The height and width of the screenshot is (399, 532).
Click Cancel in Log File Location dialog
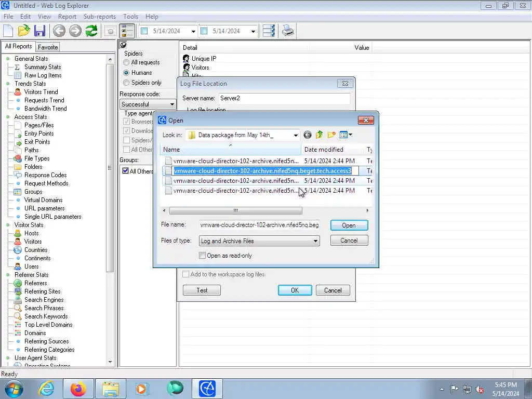pyautogui.click(x=333, y=290)
